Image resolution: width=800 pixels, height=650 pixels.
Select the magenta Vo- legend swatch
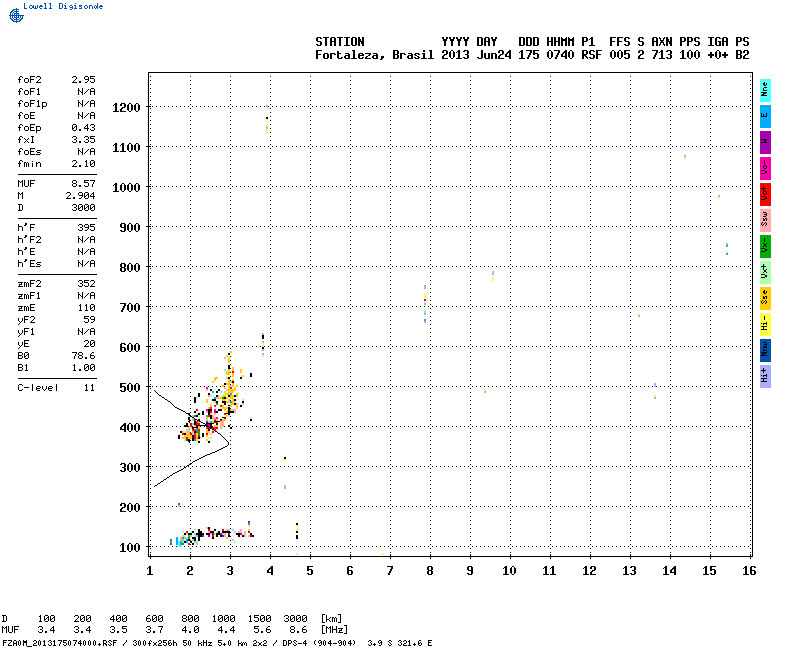point(765,168)
